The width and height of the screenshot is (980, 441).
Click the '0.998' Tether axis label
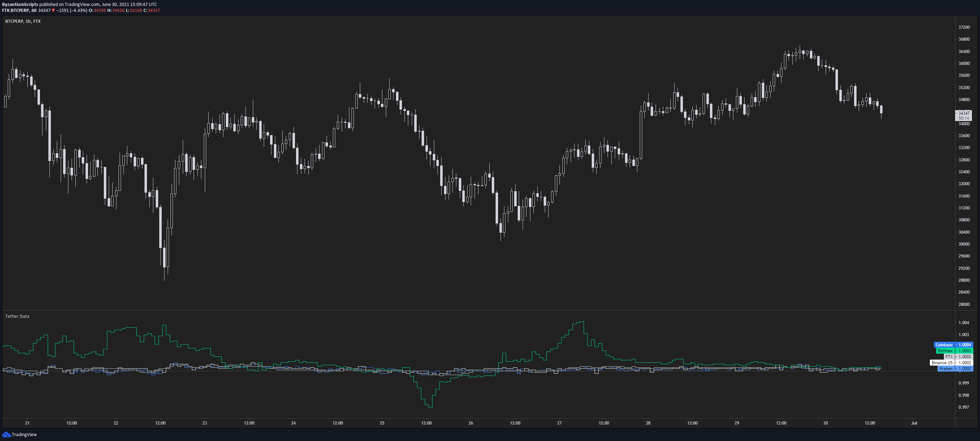tap(964, 395)
